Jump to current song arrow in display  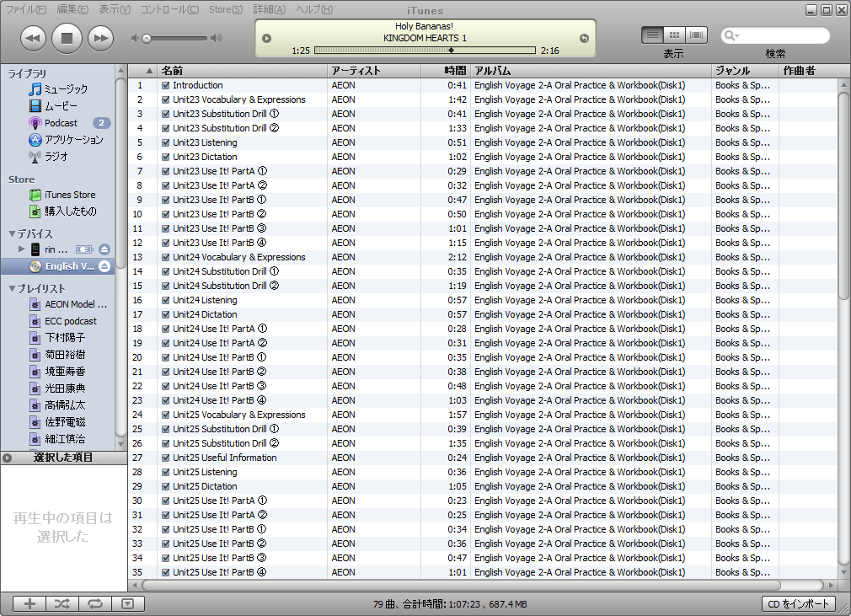click(x=584, y=38)
